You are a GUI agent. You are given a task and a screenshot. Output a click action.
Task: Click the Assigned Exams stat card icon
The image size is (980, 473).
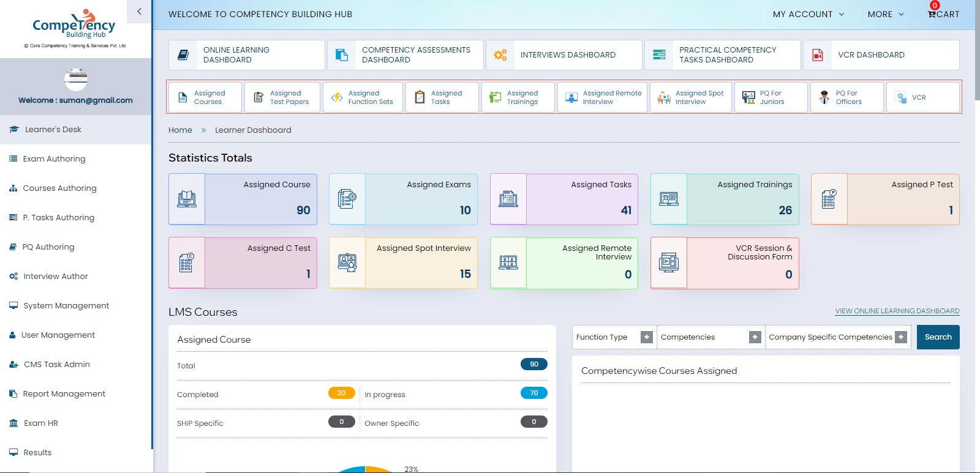pyautogui.click(x=347, y=199)
